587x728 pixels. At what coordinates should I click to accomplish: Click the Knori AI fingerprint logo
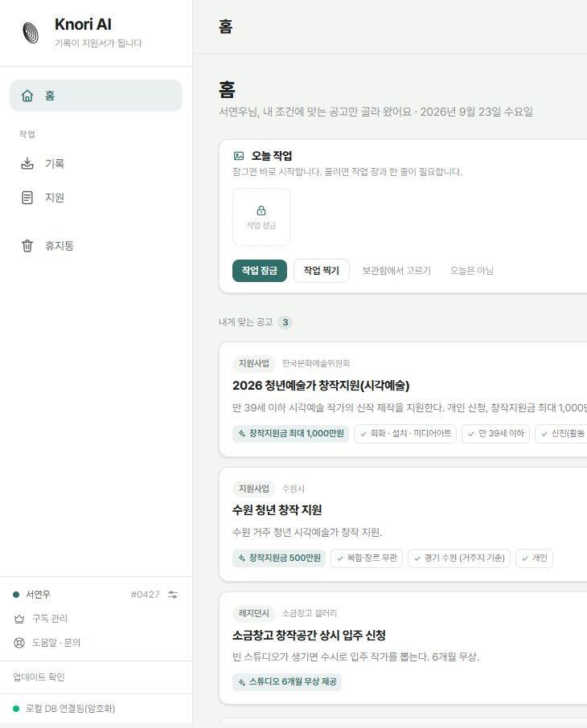point(31,33)
